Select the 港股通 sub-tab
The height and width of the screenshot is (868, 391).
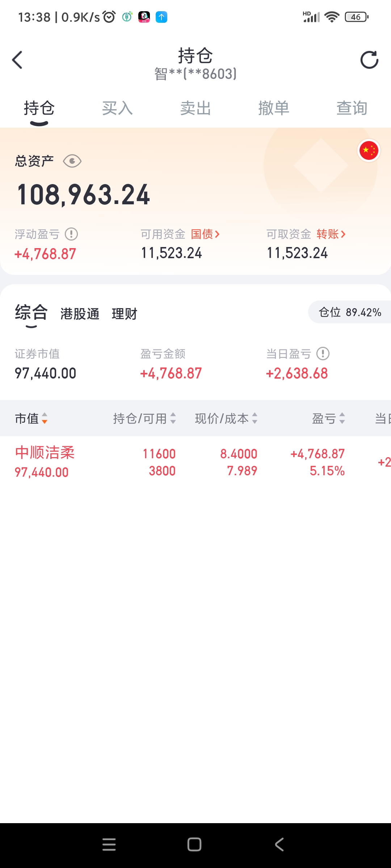coord(80,314)
